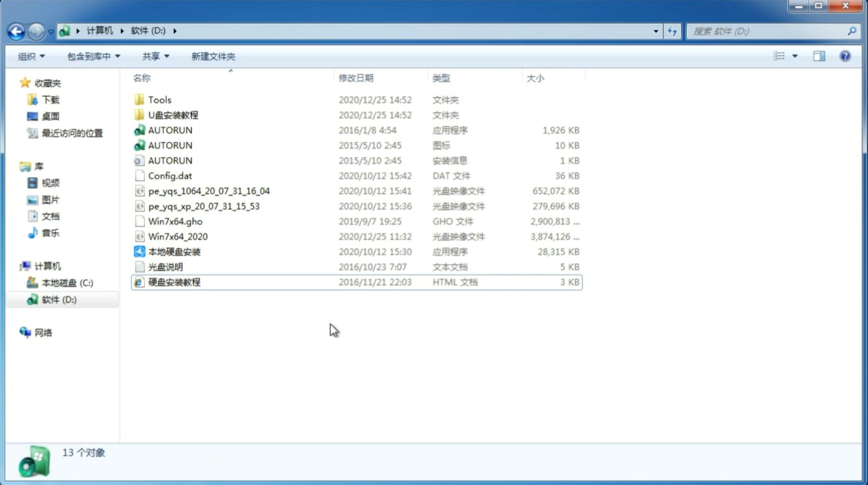This screenshot has width=868, height=485.
Task: Click 新建文件夹 button
Action: 213,56
